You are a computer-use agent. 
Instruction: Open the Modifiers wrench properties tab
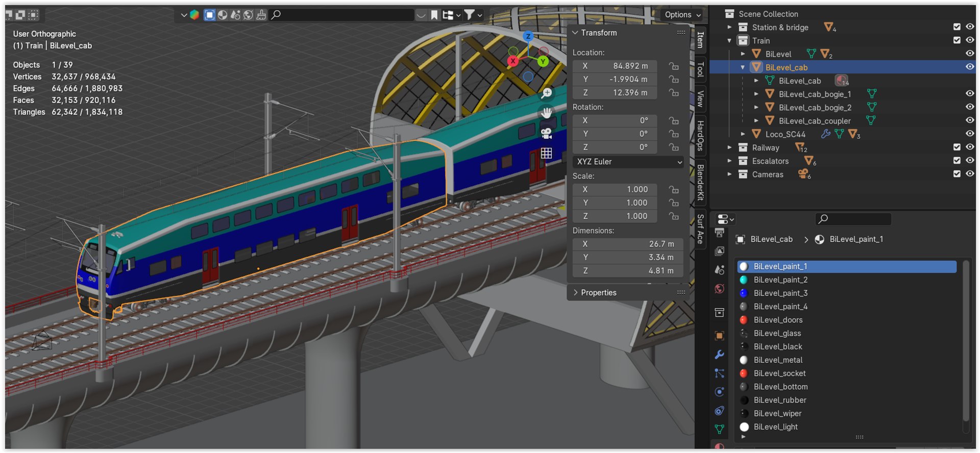[x=719, y=355]
